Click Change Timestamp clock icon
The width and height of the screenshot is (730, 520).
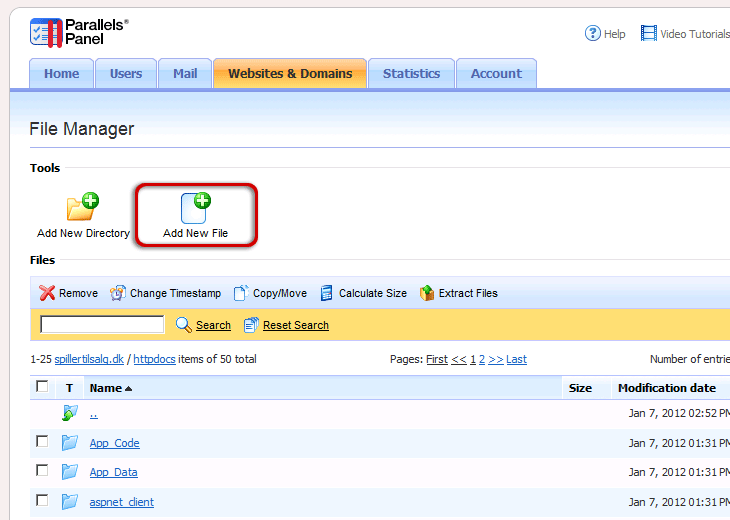pos(118,293)
